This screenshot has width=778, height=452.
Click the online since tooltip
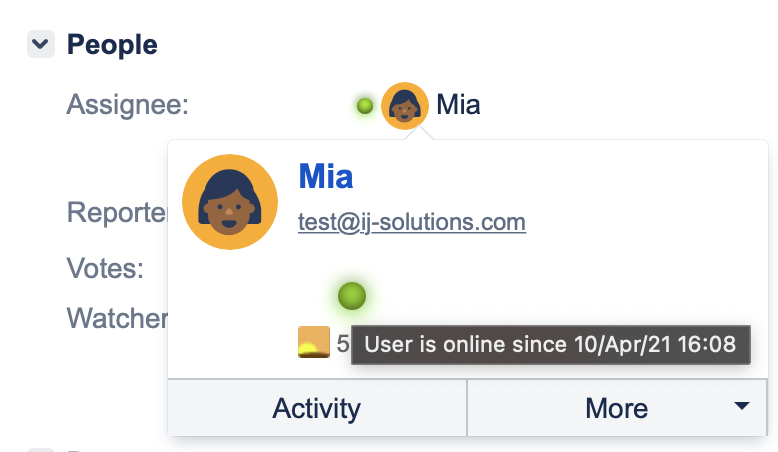[x=550, y=346]
